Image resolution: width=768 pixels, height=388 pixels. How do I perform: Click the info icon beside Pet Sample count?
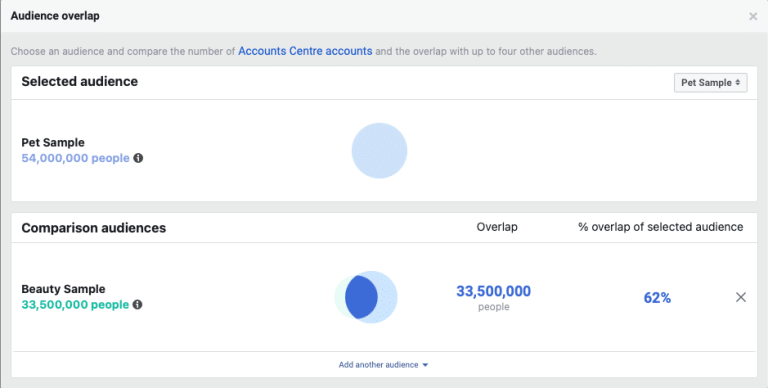[x=139, y=158]
